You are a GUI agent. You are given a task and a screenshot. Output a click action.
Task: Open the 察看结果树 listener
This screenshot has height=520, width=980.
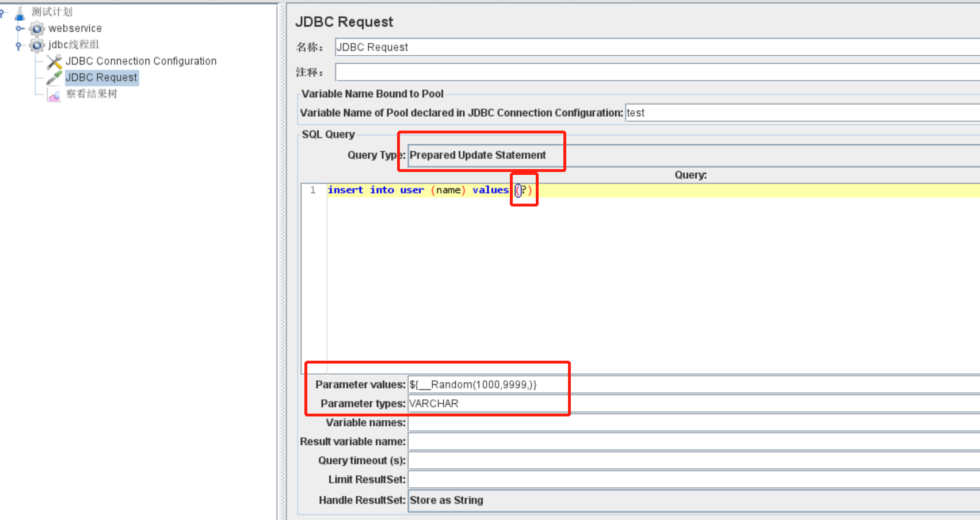click(x=91, y=94)
